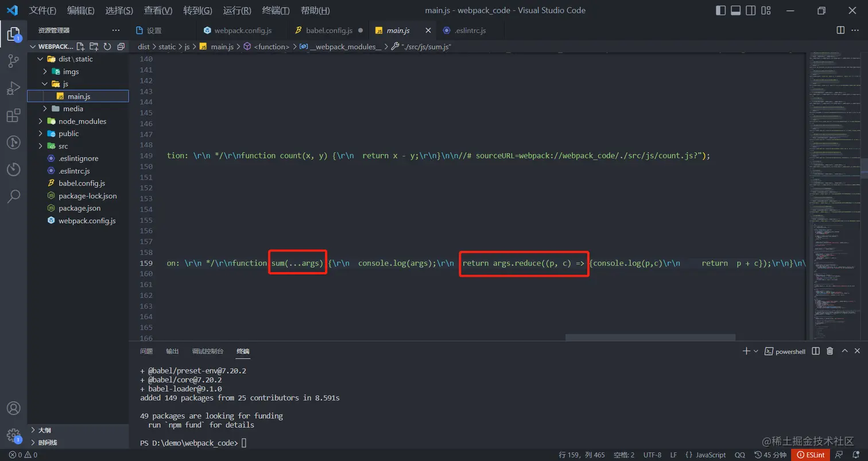The height and width of the screenshot is (461, 868).
Task: Split the terminal panel
Action: [816, 351]
